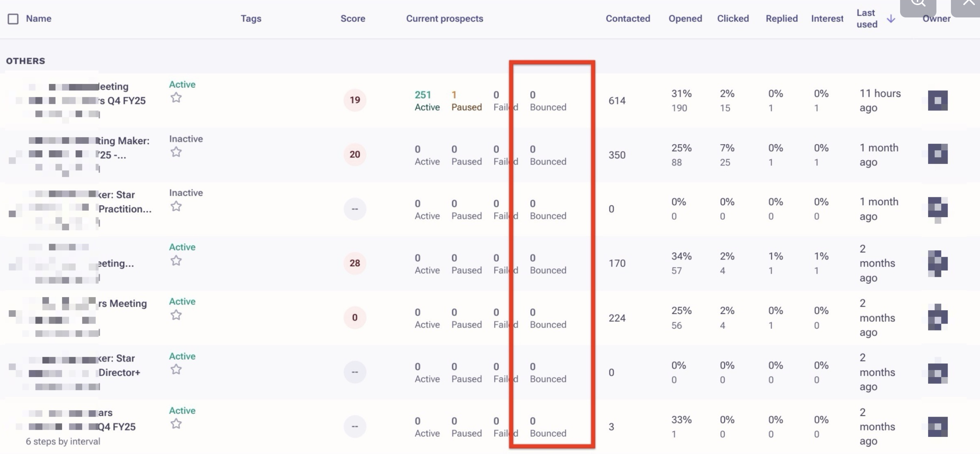Click the Replied column header
Screen dimensions: 980x454
[x=781, y=19]
